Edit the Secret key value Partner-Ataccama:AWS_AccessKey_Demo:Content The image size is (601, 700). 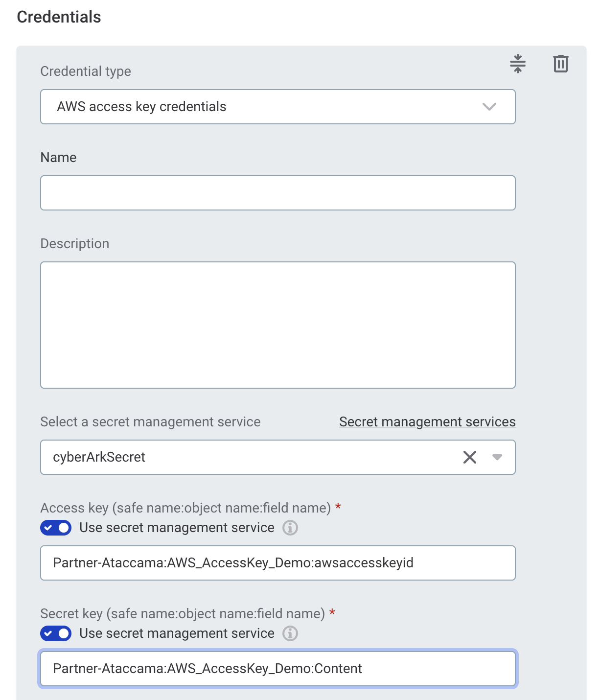pyautogui.click(x=277, y=668)
